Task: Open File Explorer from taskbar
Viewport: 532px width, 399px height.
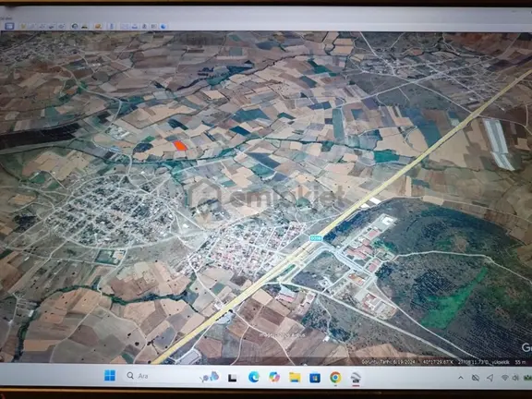Action: 295,377
